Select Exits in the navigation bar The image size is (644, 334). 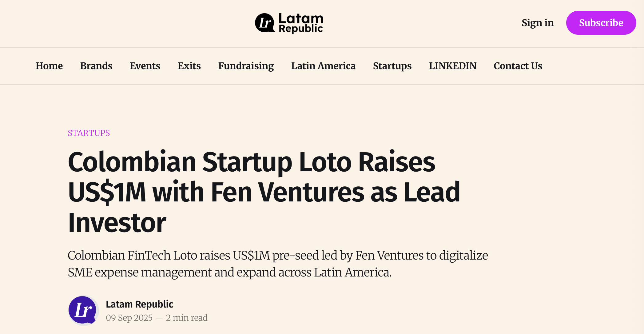[189, 66]
